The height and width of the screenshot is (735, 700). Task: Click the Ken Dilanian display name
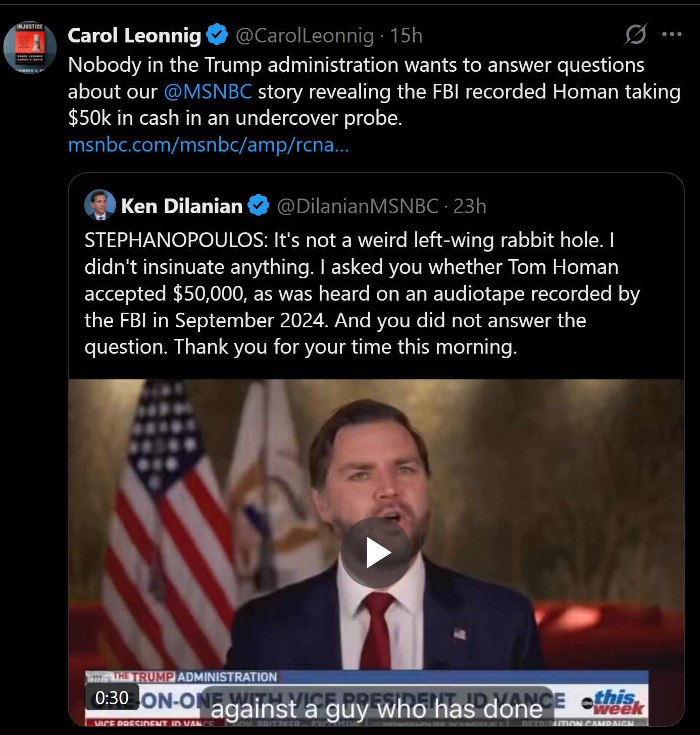(182, 206)
